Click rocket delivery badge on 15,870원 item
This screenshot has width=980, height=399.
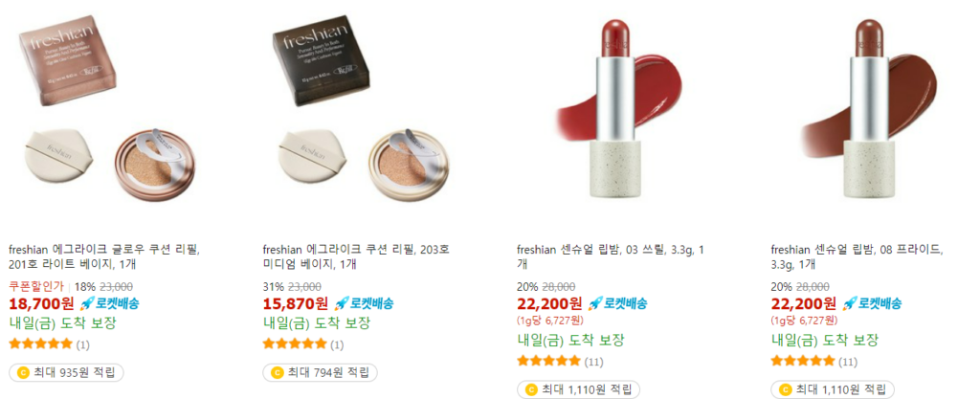point(363,304)
